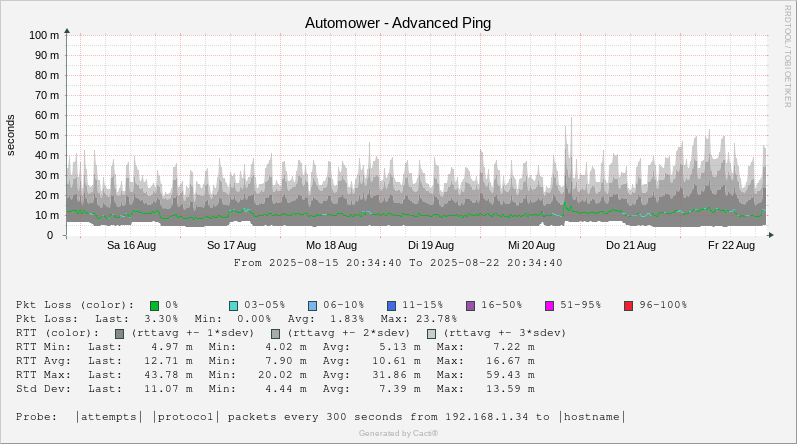797x444 pixels.
Task: Click the cyan 03-05% loss swatch
Action: 233,306
